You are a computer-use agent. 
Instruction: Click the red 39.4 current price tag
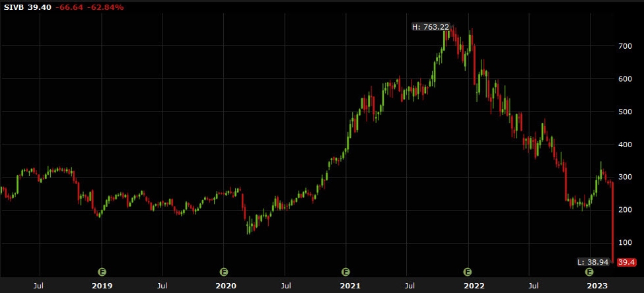(x=624, y=263)
